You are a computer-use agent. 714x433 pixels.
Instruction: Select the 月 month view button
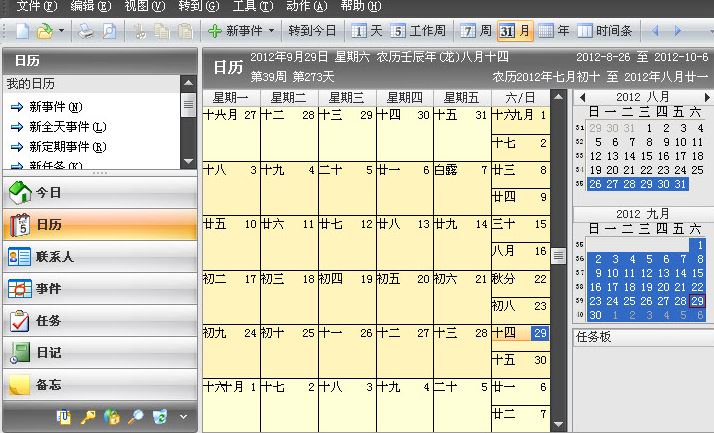pos(515,31)
